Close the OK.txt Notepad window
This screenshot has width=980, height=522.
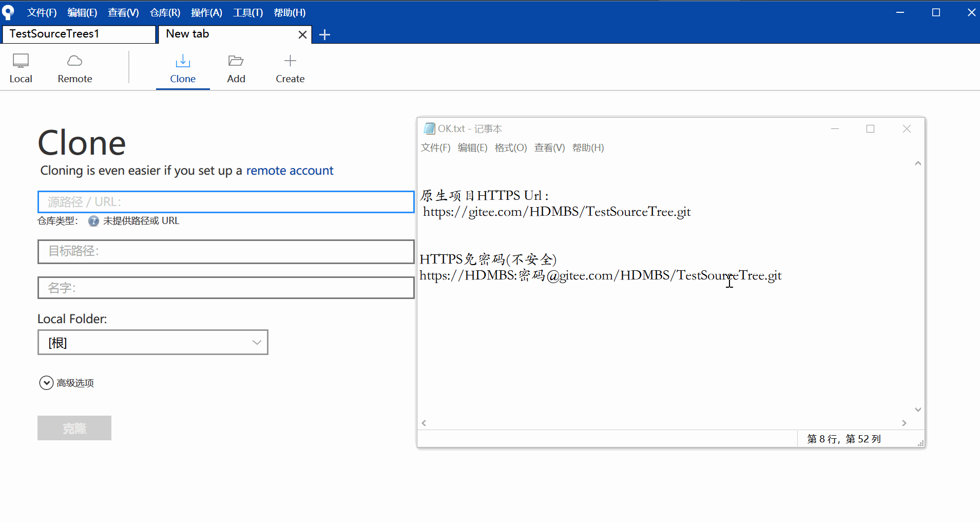[x=907, y=128]
